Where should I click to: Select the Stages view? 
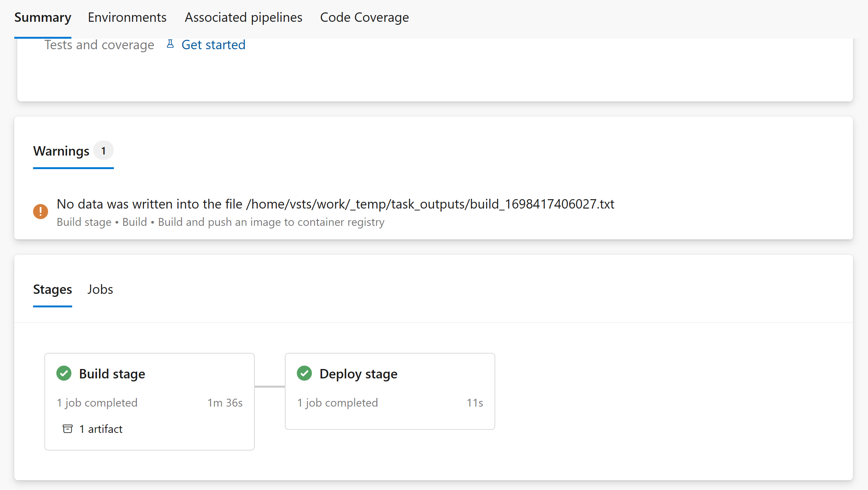pyautogui.click(x=52, y=289)
